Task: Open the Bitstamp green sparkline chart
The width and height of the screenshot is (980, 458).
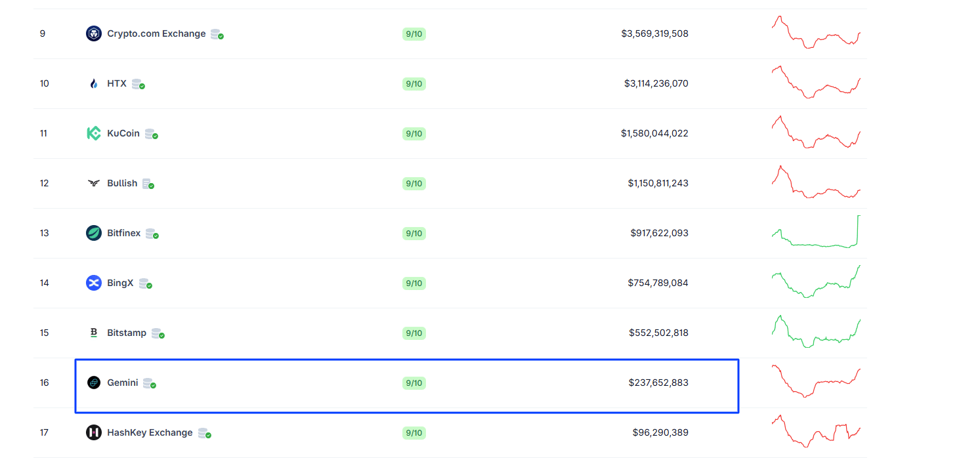Action: [x=816, y=331]
